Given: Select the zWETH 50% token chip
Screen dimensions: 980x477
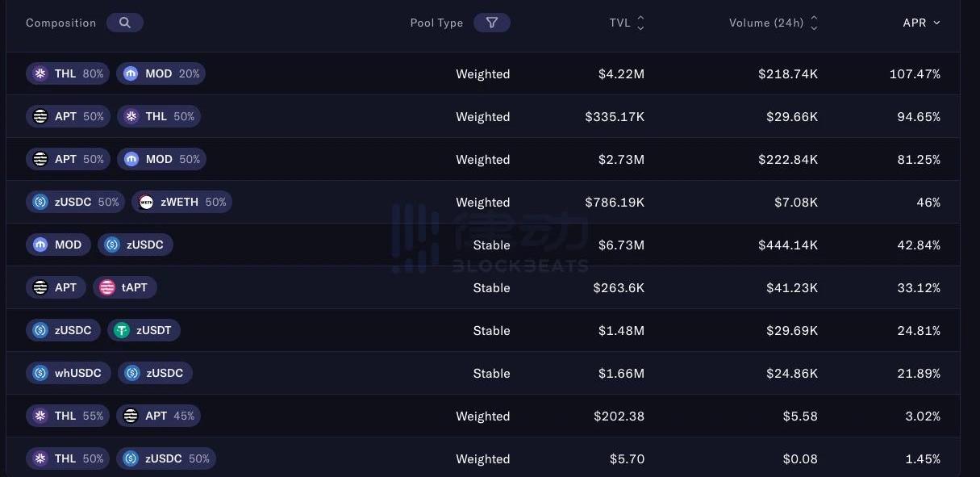Looking at the screenshot, I should point(181,202).
